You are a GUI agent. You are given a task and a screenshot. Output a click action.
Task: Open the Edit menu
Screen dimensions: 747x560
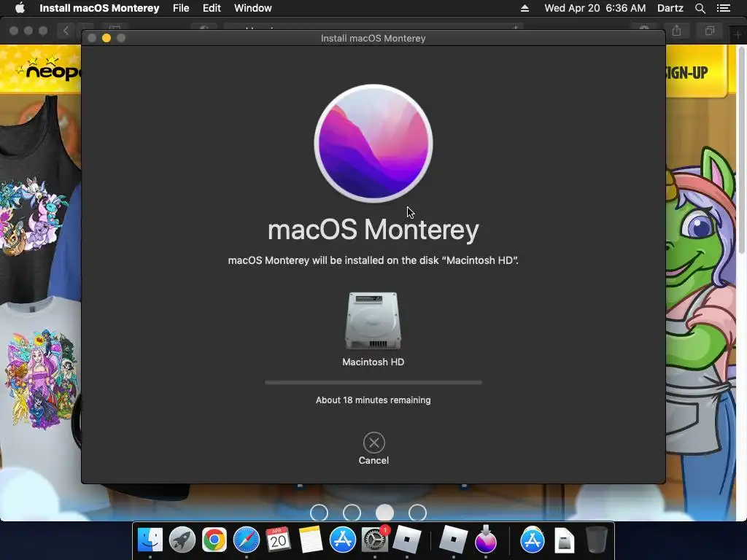click(x=212, y=8)
